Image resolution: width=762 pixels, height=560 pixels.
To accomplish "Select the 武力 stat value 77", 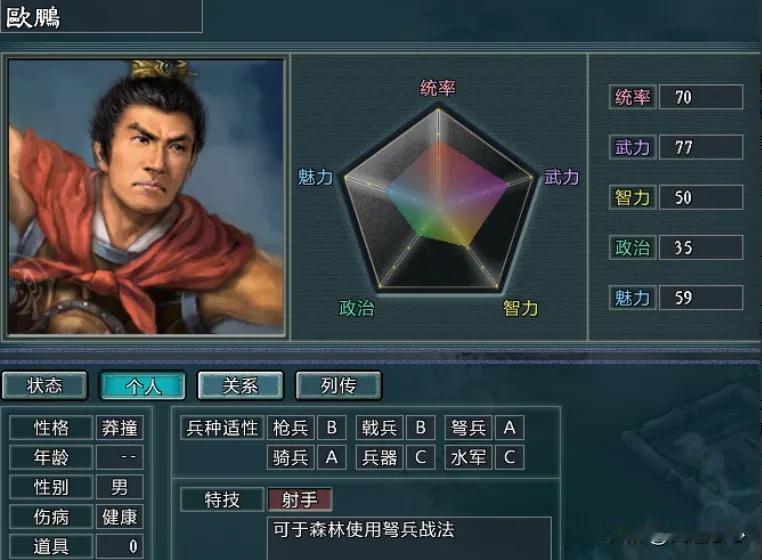I will [701, 147].
